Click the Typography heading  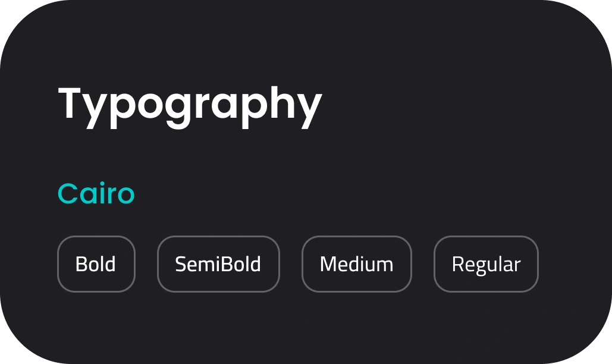click(190, 107)
